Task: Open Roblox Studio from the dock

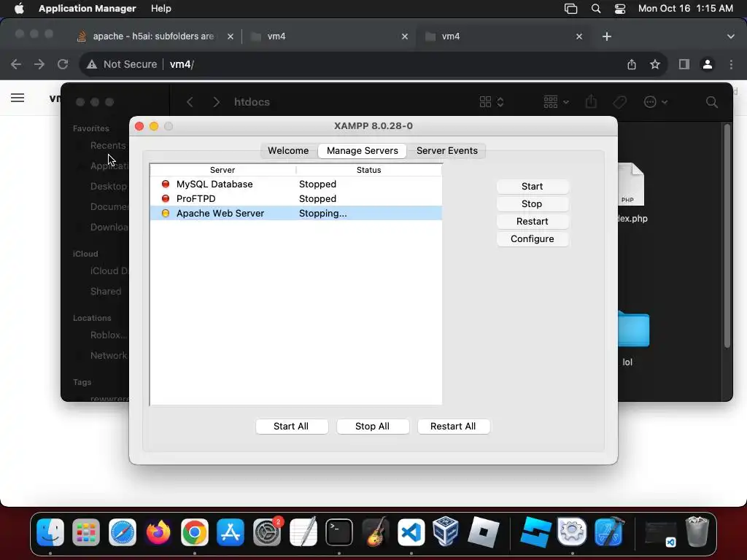Action: click(536, 532)
